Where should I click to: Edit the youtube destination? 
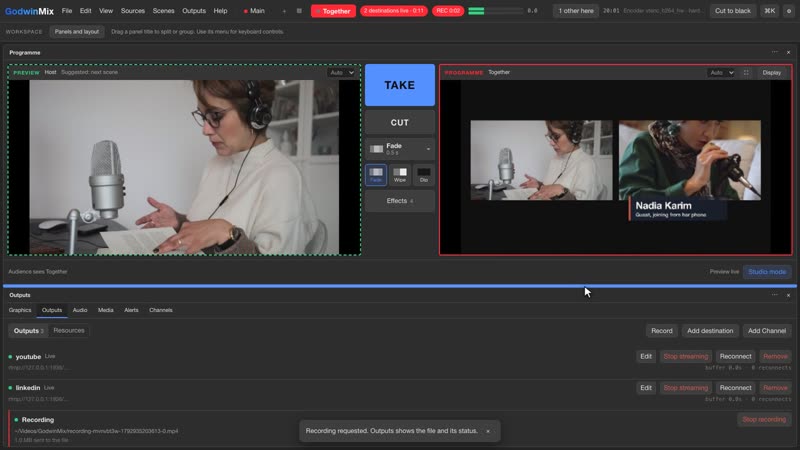pyautogui.click(x=646, y=356)
